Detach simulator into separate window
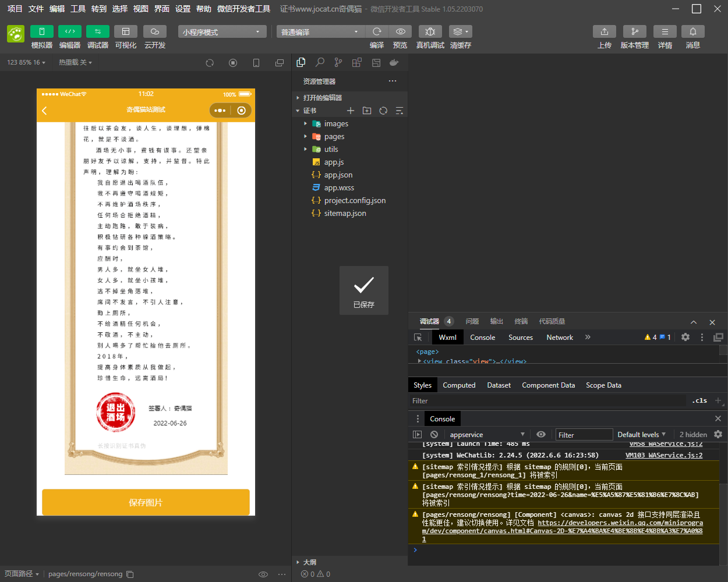728x582 pixels. point(280,63)
